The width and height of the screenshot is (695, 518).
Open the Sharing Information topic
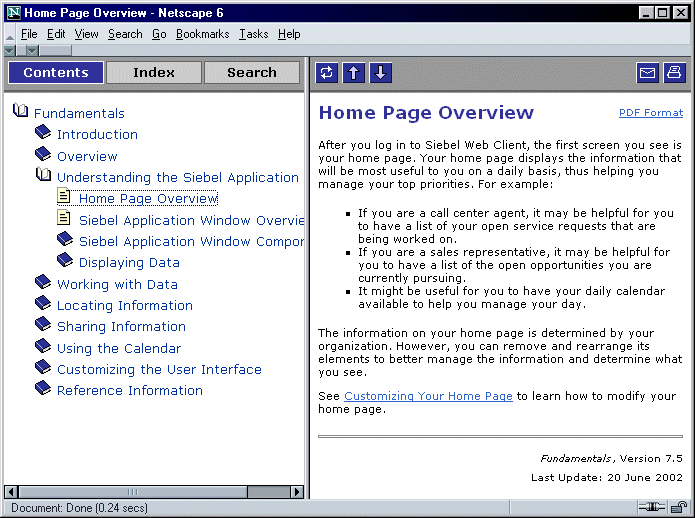(x=121, y=327)
